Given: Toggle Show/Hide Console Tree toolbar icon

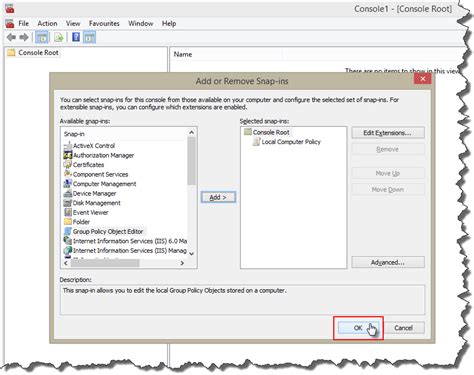Looking at the screenshot, I should [42, 37].
